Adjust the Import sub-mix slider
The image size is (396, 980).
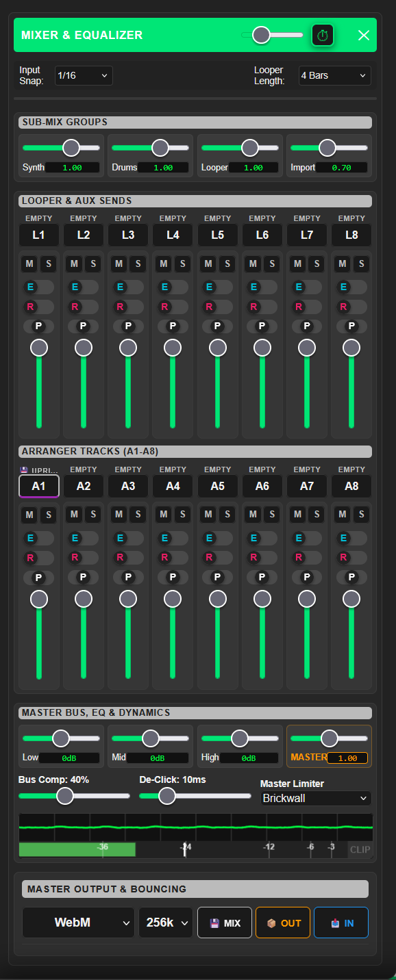pyautogui.click(x=329, y=147)
